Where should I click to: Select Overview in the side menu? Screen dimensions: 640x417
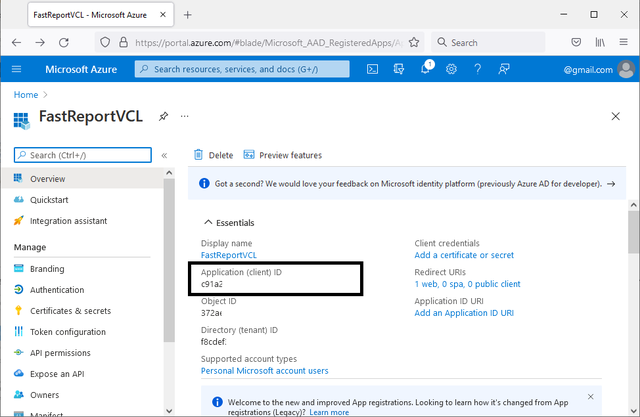click(x=82, y=179)
